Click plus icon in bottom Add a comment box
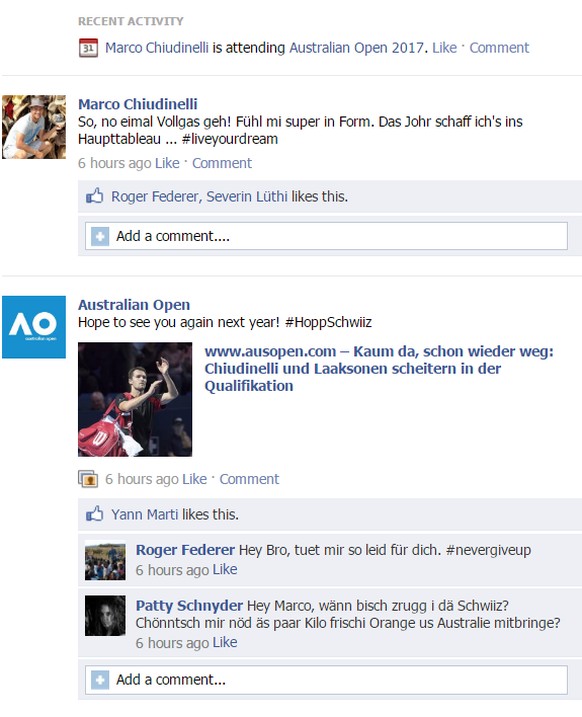 100,680
